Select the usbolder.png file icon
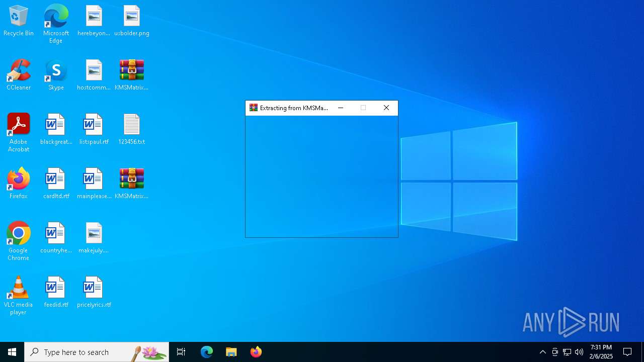 pos(132,21)
